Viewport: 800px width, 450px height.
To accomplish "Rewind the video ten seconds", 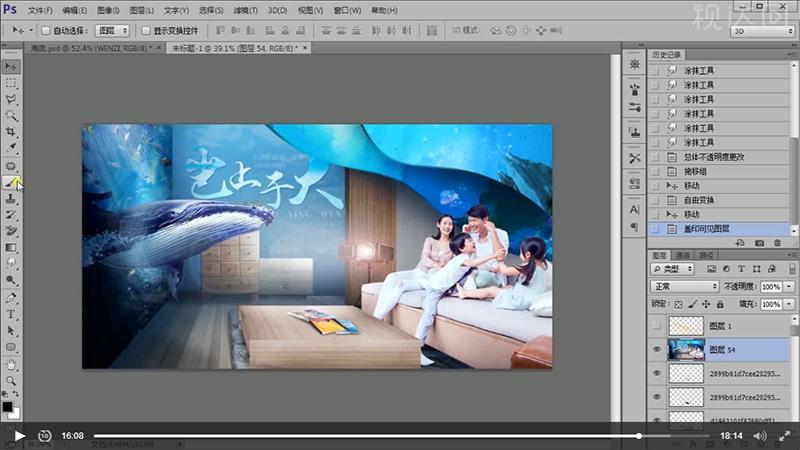I will 45,436.
